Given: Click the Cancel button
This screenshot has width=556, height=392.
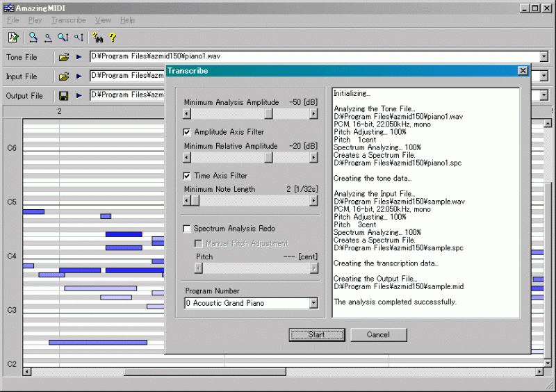Looking at the screenshot, I should [x=378, y=334].
